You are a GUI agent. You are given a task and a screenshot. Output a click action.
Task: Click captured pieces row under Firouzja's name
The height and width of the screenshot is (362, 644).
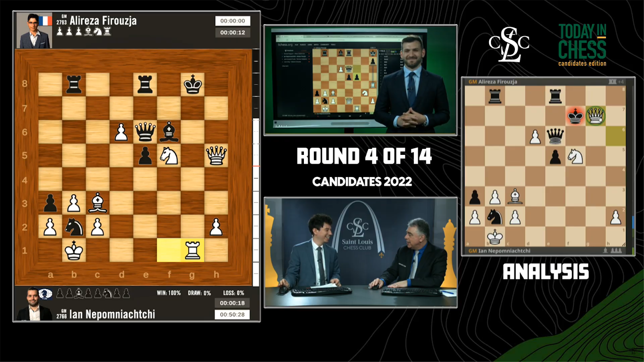click(84, 31)
